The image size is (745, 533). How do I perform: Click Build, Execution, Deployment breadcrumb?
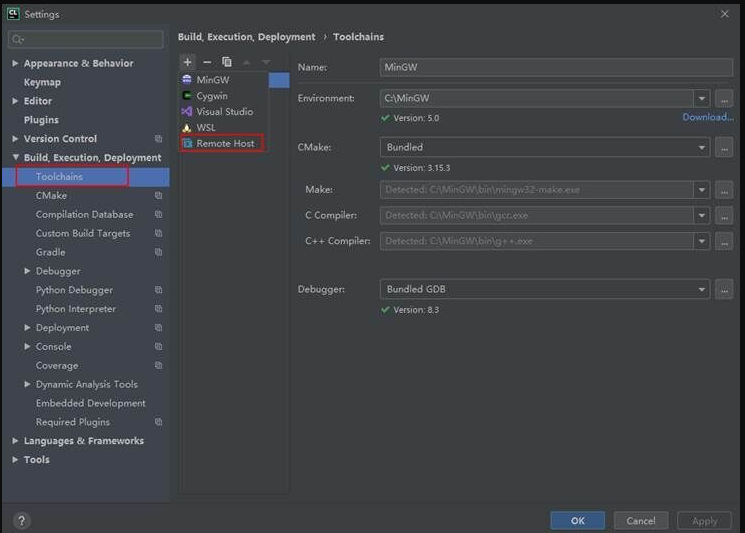pos(246,37)
